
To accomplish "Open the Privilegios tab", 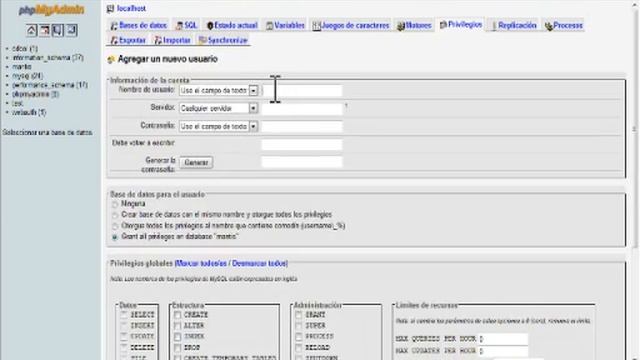I will [x=461, y=25].
